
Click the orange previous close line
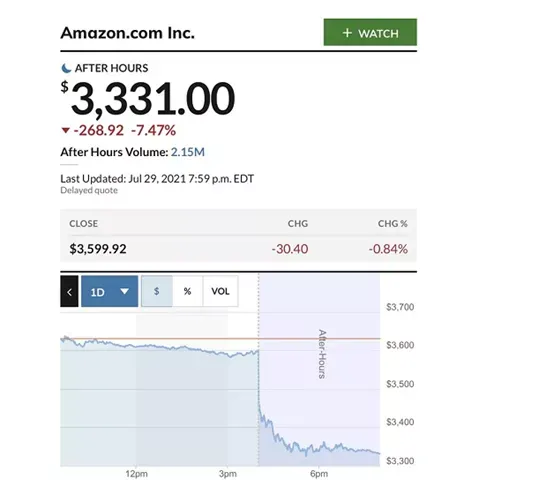point(220,339)
